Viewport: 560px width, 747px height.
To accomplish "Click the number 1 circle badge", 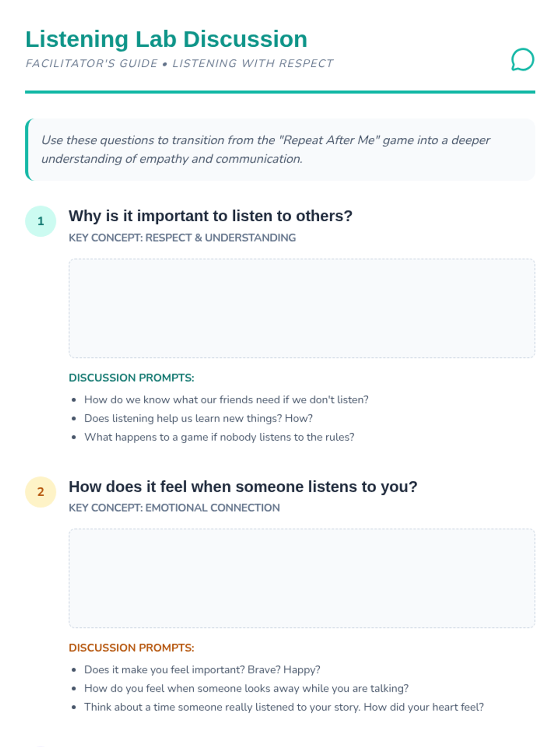I will coord(41,221).
